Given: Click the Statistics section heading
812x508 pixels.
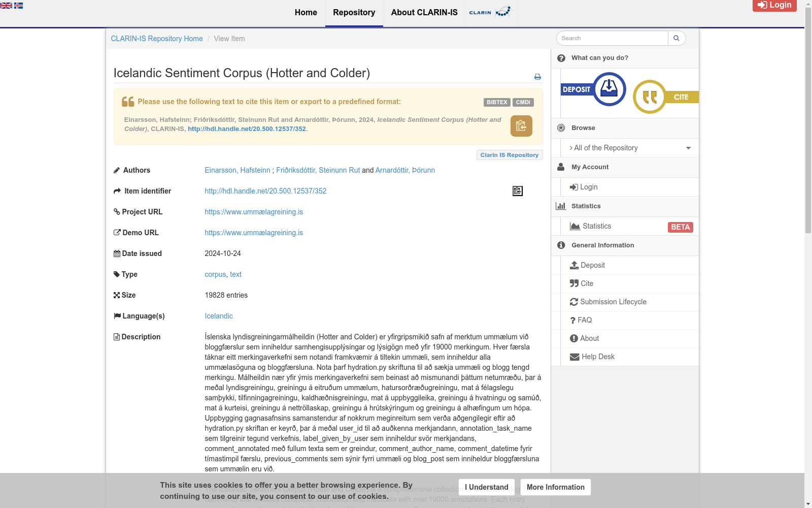Looking at the screenshot, I should pyautogui.click(x=586, y=206).
